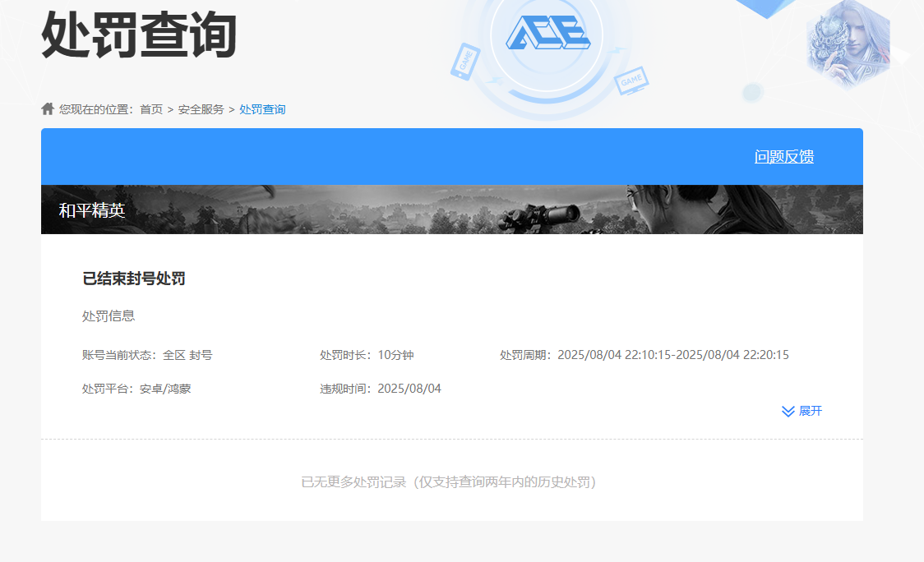Image resolution: width=924 pixels, height=562 pixels.
Task: Click the 处罚周期 date range text
Action: pyautogui.click(x=644, y=355)
